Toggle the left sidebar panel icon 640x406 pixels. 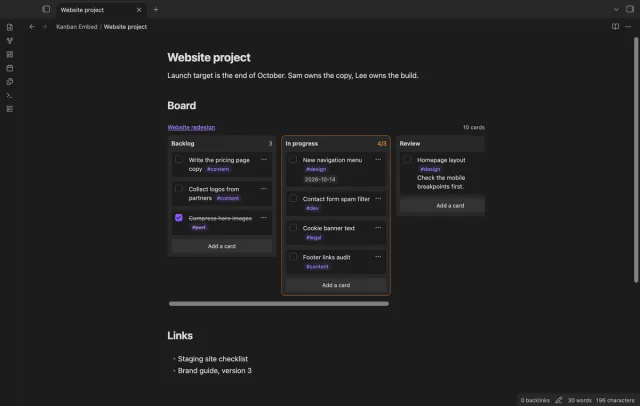point(46,9)
